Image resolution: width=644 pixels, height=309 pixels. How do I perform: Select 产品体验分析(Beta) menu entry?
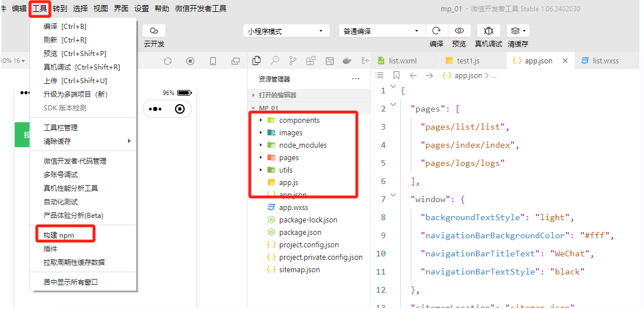[x=83, y=216]
